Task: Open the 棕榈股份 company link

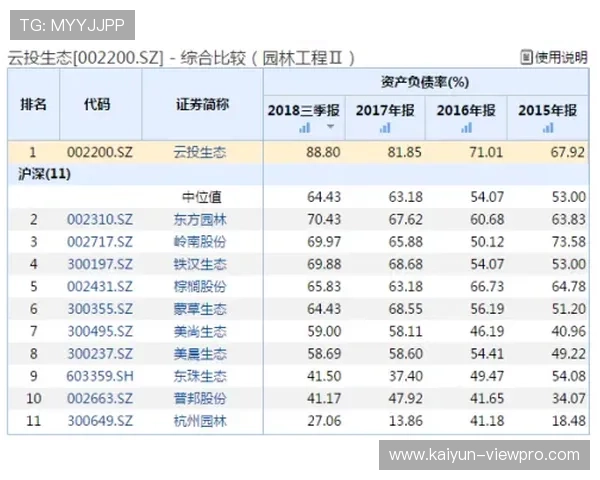Action: [200, 286]
